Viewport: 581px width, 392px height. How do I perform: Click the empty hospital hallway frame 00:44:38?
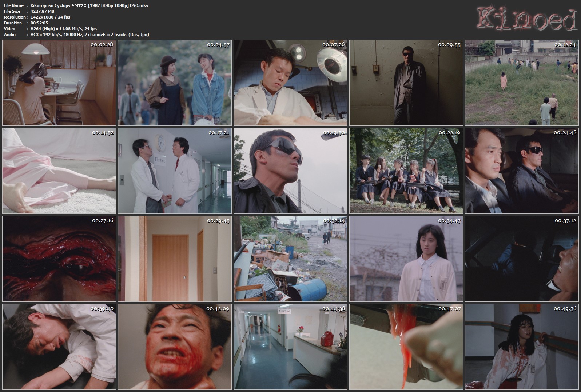(290, 347)
